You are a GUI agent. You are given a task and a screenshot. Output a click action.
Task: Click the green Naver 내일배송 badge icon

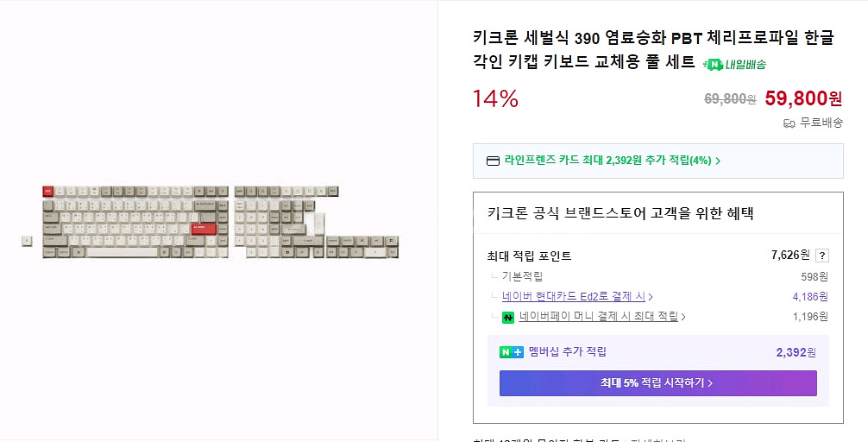(714, 64)
